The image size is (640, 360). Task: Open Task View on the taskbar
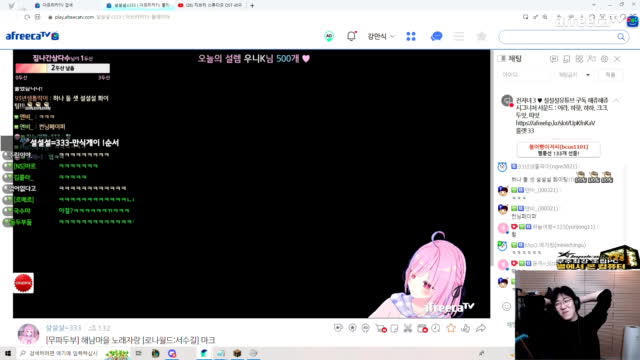point(138,353)
